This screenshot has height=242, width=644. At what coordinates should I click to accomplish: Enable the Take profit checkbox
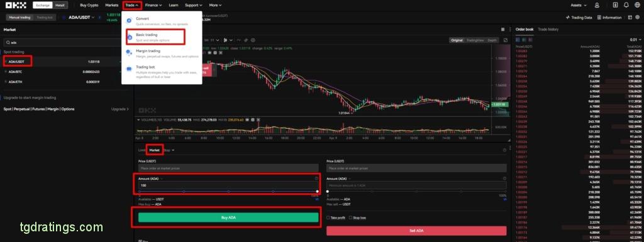[x=328, y=217]
